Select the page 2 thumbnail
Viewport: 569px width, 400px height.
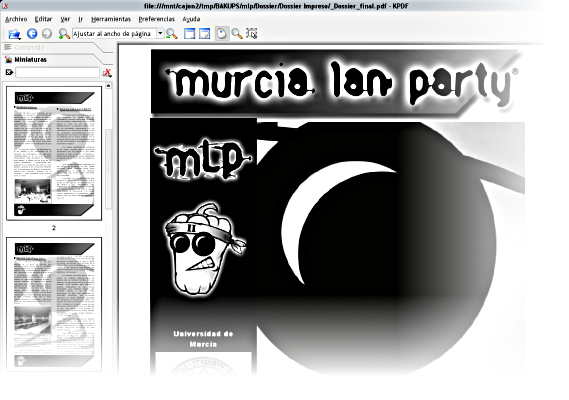click(54, 153)
